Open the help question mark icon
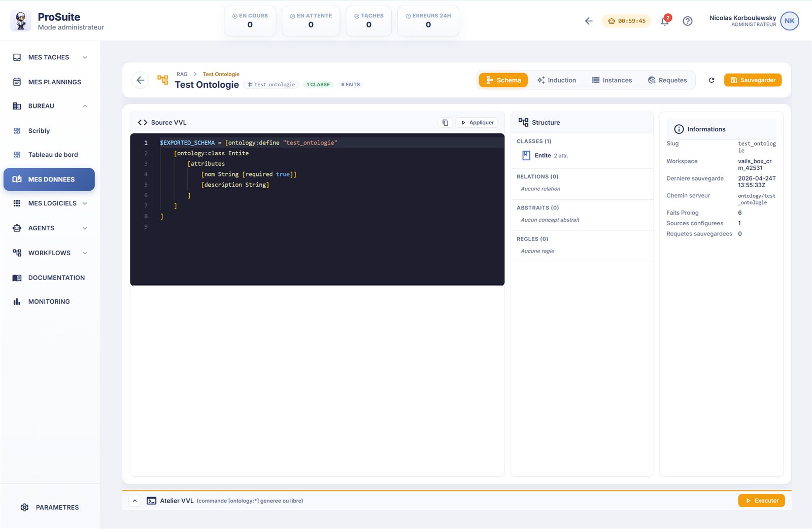The height and width of the screenshot is (529, 812). coord(688,21)
